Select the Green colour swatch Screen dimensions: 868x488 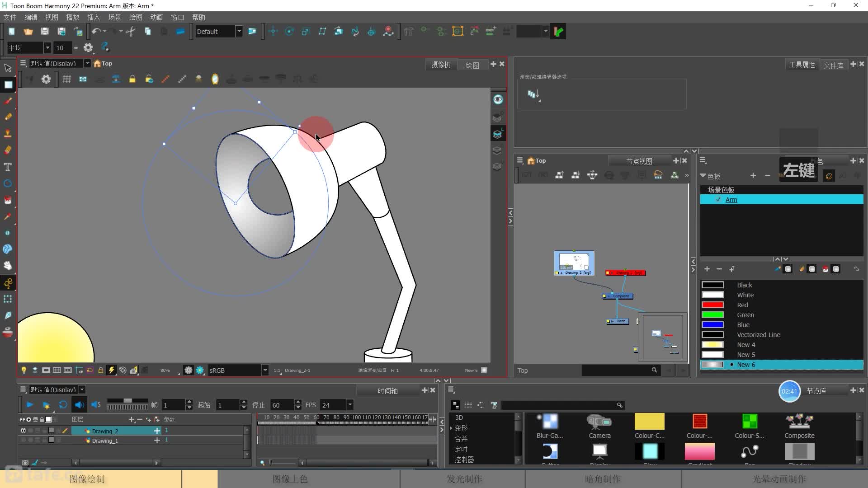(712, 315)
